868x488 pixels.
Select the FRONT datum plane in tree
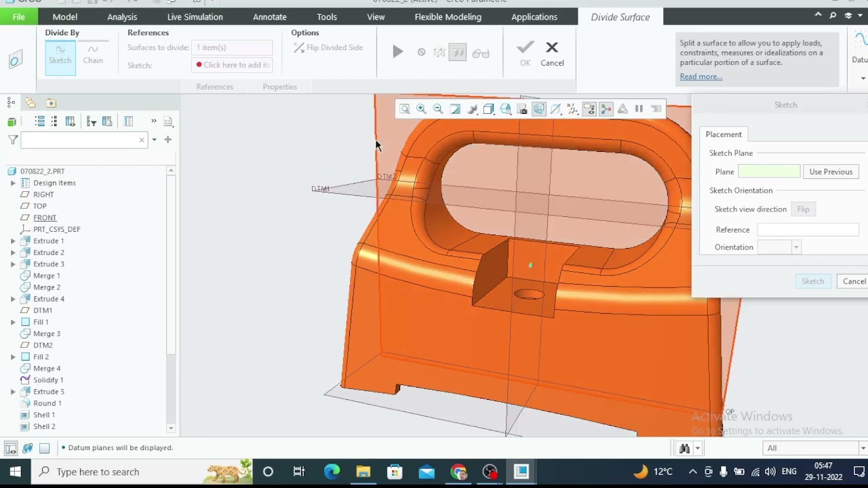tap(45, 218)
